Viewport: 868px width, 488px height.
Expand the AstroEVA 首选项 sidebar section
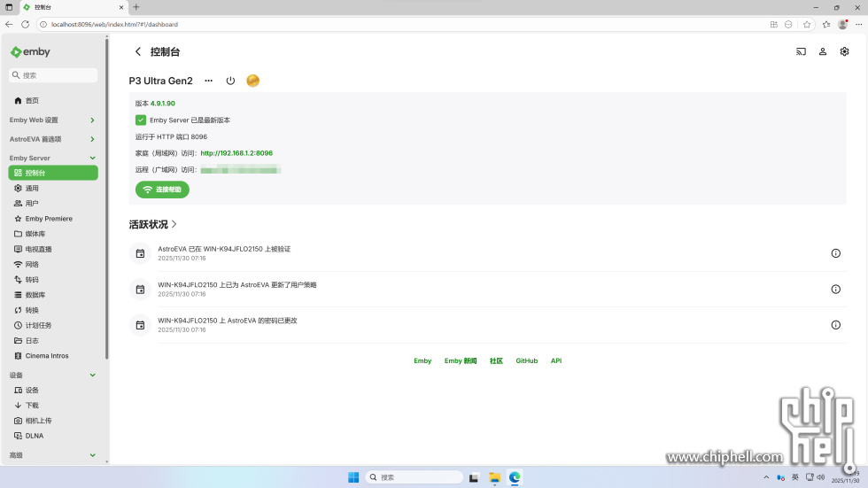[93, 139]
